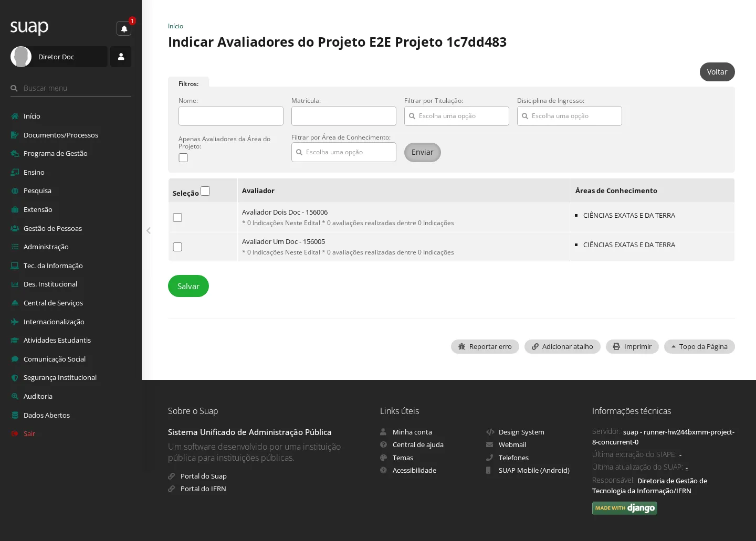Screen dimensions: 756x541
Task: Click the Dados Abertos database icon
Action: 15,415
